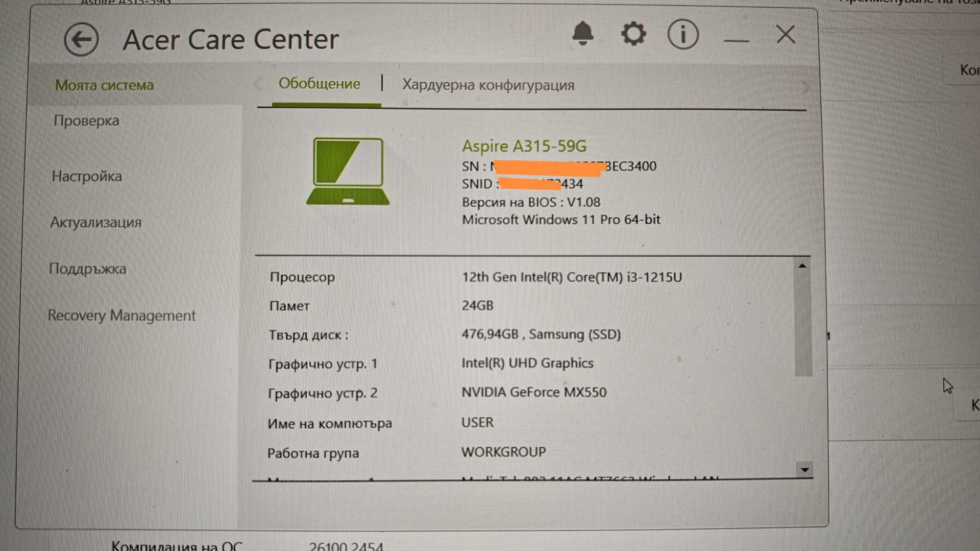Open the settings gear icon
The height and width of the screenshot is (551, 980).
tap(633, 34)
